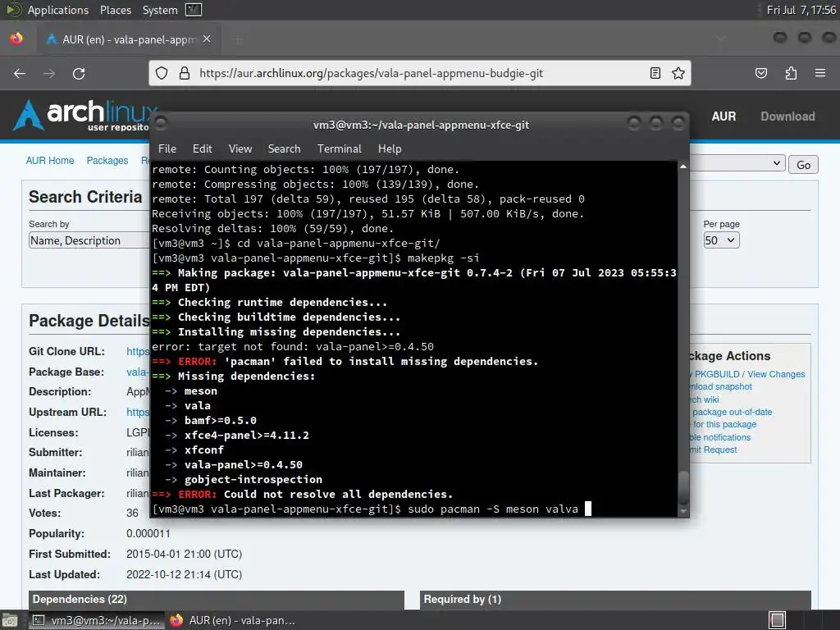Screen dimensions: 840x630
Task: Click terminal line 'bamf>=0.5.0'
Action: coord(220,421)
